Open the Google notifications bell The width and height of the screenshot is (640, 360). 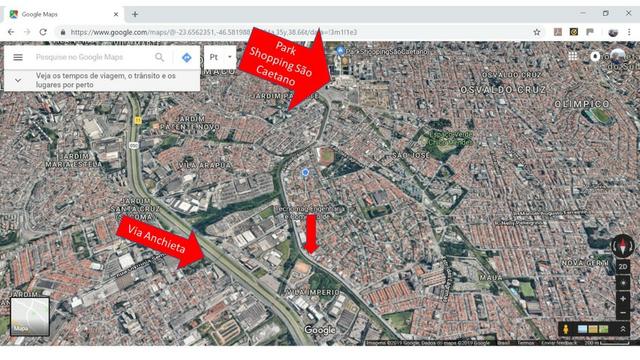click(595, 56)
